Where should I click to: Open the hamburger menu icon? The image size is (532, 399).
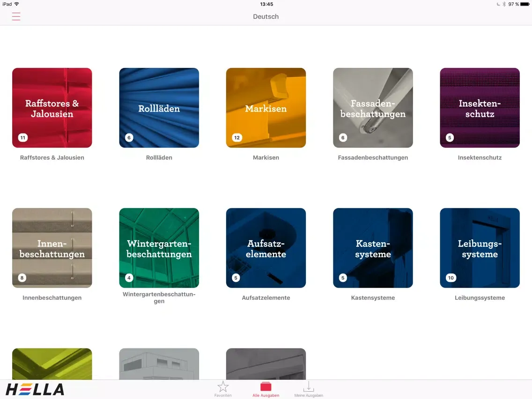tap(16, 16)
